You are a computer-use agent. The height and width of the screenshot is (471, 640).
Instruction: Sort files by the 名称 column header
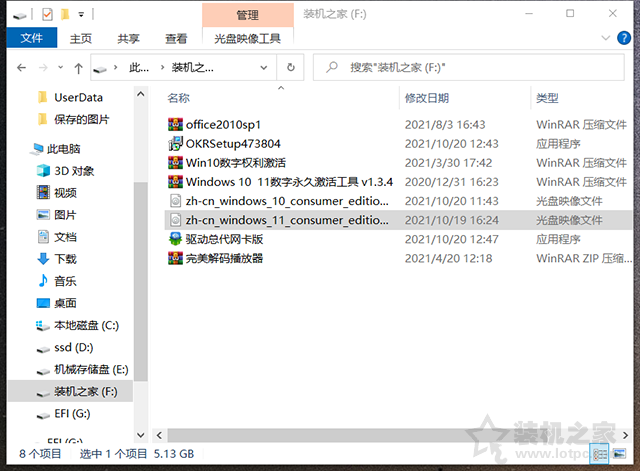(x=179, y=99)
